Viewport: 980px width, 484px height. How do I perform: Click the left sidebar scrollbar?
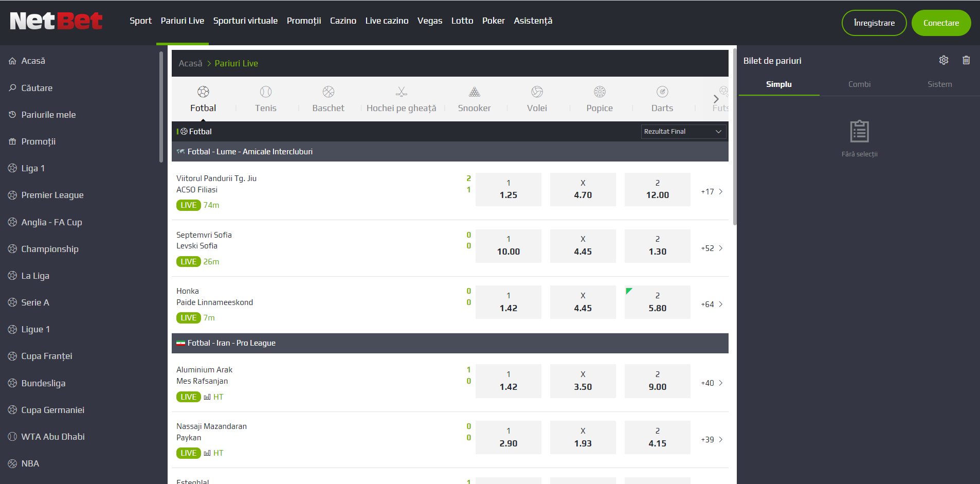click(161, 107)
